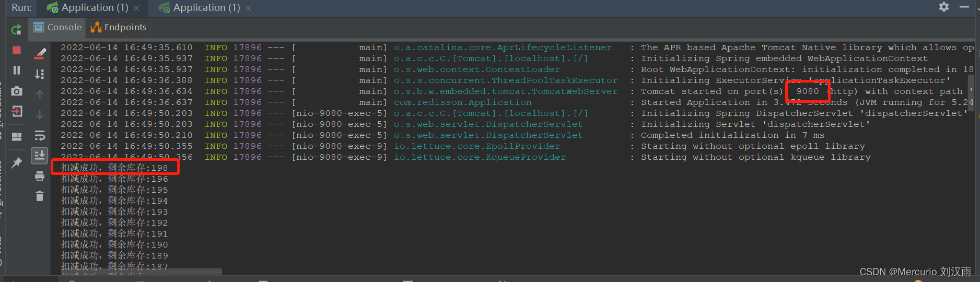Click the 'Run:' panel label
980x282 pixels.
tap(21, 8)
